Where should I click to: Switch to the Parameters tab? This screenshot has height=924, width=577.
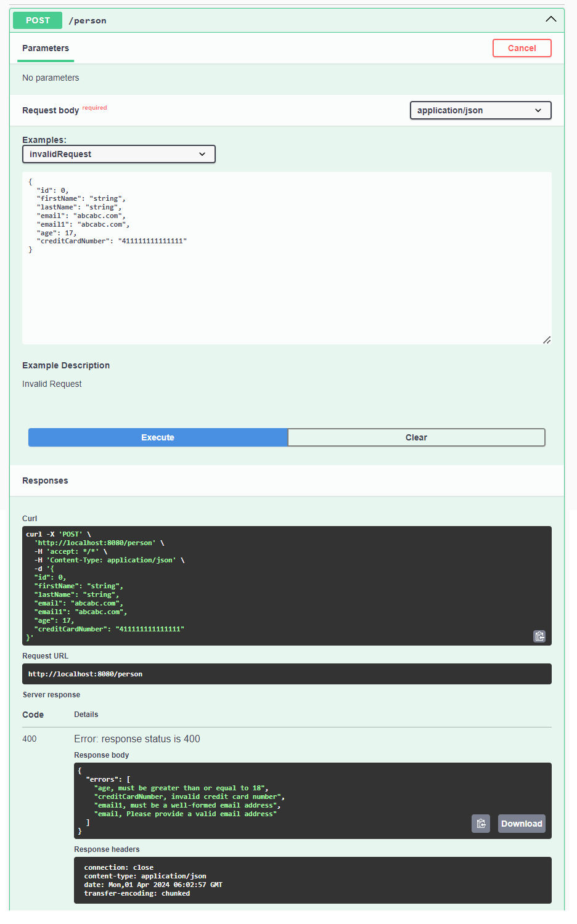click(x=46, y=48)
